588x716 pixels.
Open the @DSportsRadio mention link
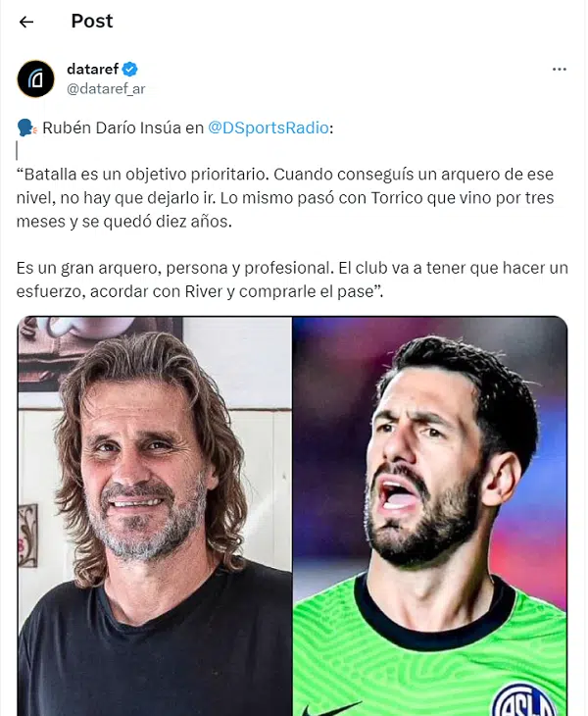pyautogui.click(x=269, y=128)
